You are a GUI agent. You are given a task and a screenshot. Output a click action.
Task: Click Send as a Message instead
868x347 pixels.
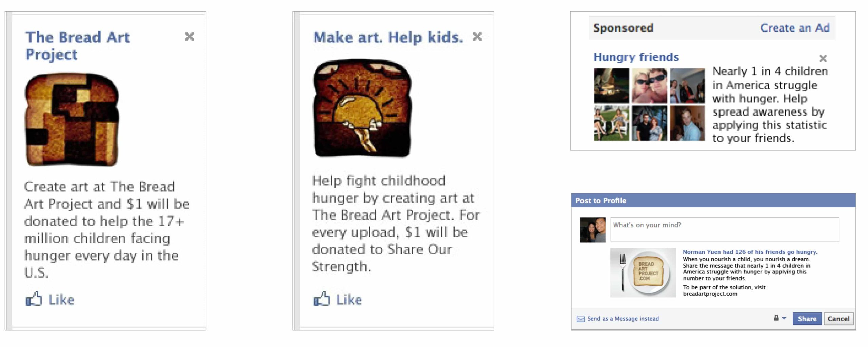tap(623, 319)
